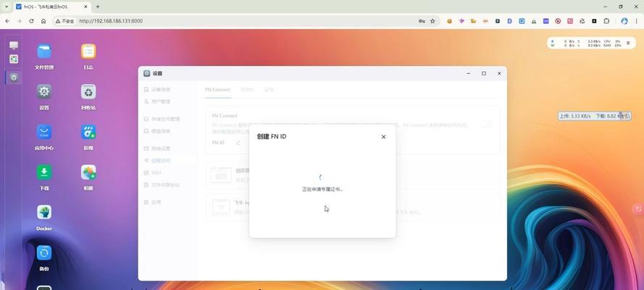Open a new browser tab

(x=98, y=7)
